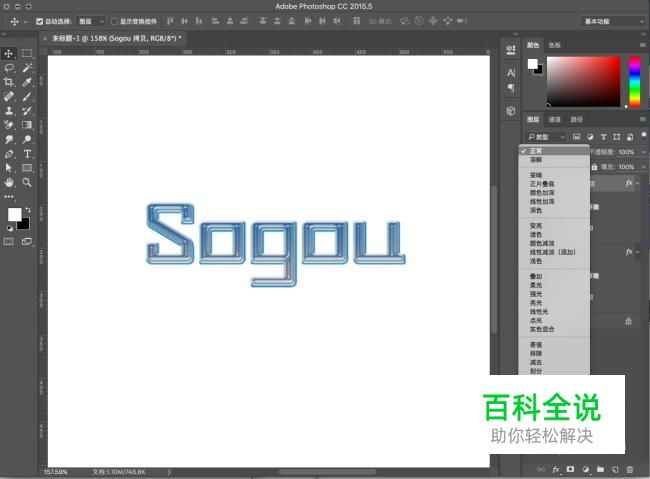Screen dimensions: 650x479
Task: Select the Rectangular Marquee tool
Action: (27, 53)
